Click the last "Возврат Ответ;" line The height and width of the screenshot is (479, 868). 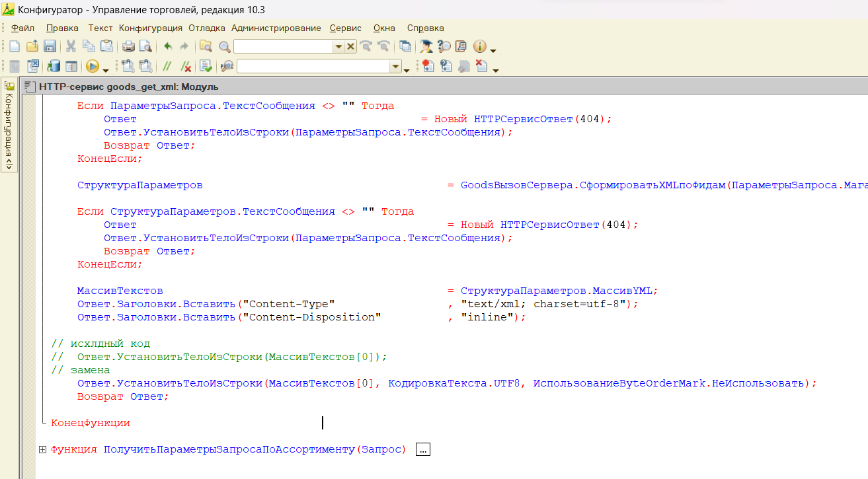pos(123,396)
